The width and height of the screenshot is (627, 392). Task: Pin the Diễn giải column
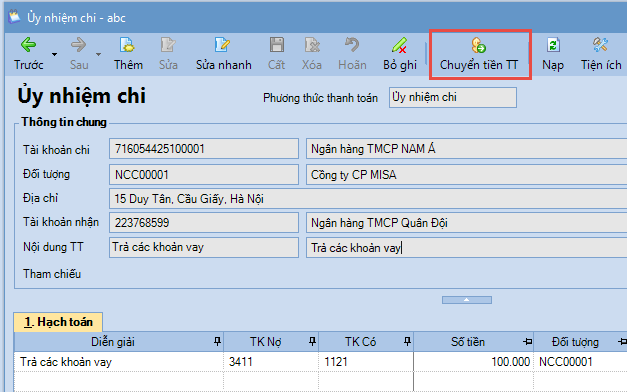tap(217, 342)
